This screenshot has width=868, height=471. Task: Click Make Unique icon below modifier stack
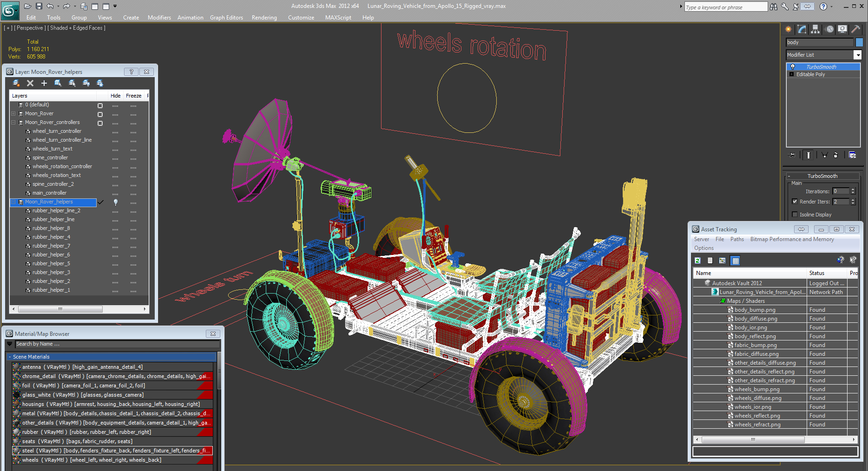[x=824, y=155]
